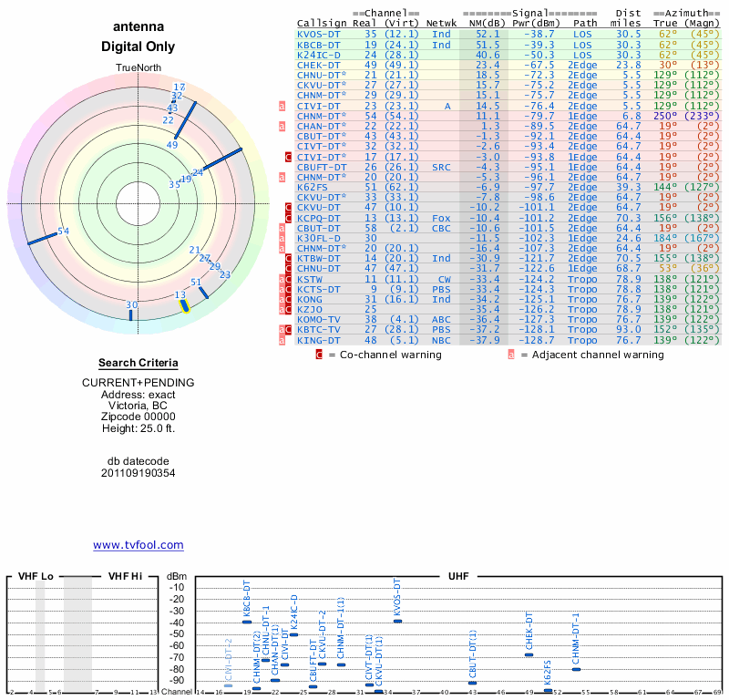
Task: Click channel 30 marker on radar plot
Action: [130, 314]
